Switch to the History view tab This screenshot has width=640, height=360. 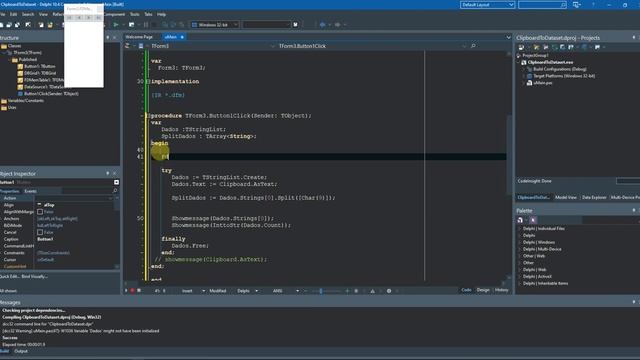click(x=502, y=290)
